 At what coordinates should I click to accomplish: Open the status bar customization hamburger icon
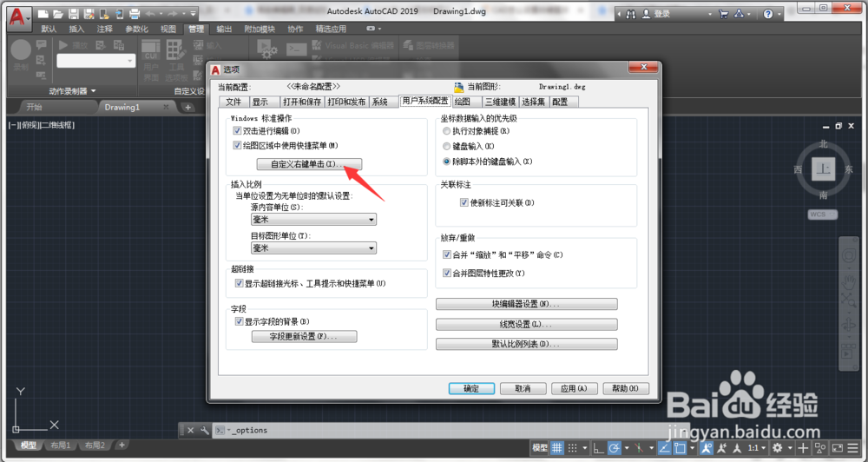pos(853,447)
